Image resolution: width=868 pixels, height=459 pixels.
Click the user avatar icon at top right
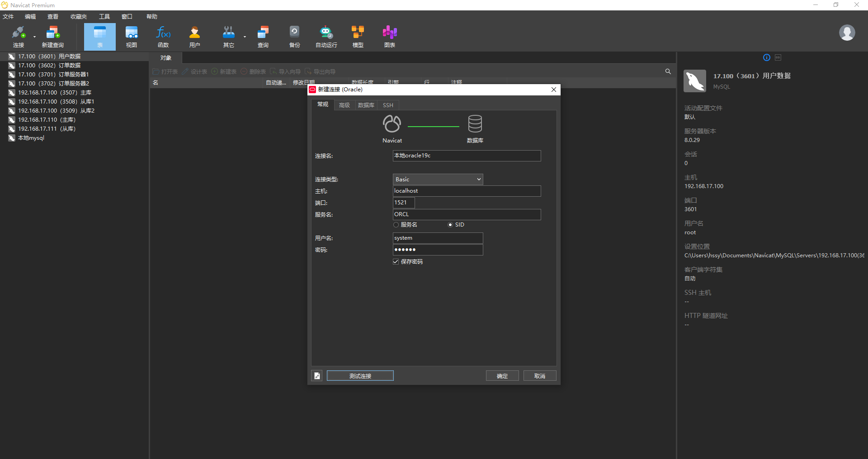click(x=847, y=33)
